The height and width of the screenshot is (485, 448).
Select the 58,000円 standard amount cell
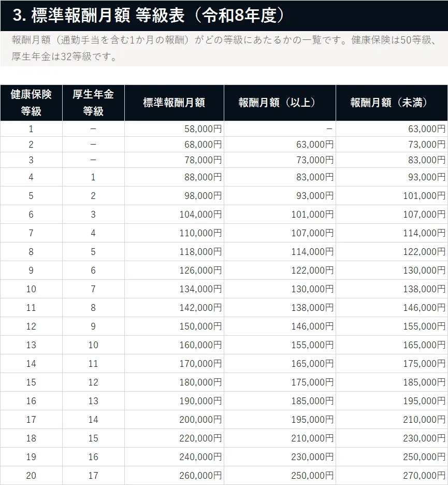point(174,129)
